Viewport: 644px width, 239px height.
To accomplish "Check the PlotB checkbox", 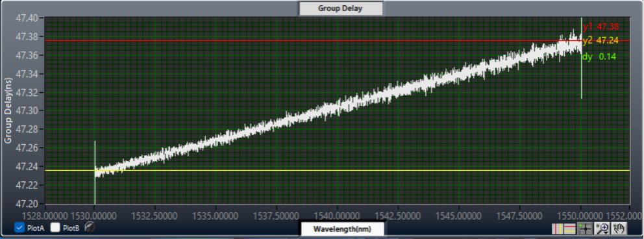I will pos(55,227).
